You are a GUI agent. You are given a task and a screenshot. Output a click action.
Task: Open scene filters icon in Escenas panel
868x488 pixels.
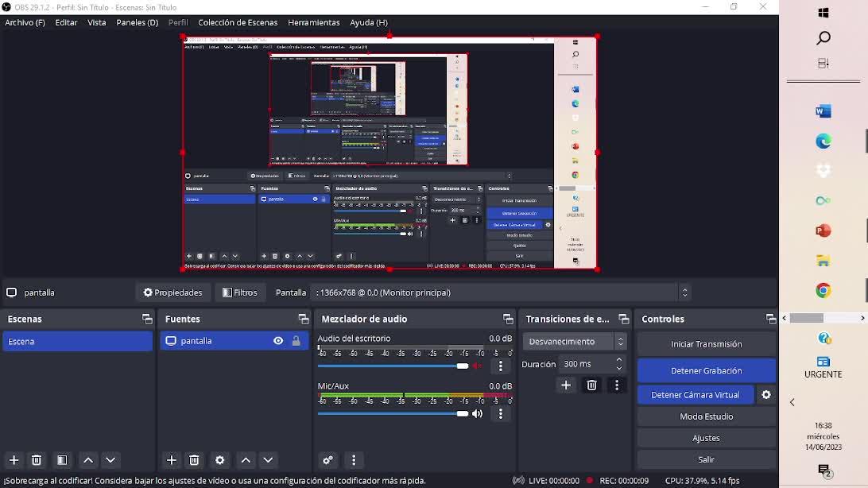[x=62, y=460]
